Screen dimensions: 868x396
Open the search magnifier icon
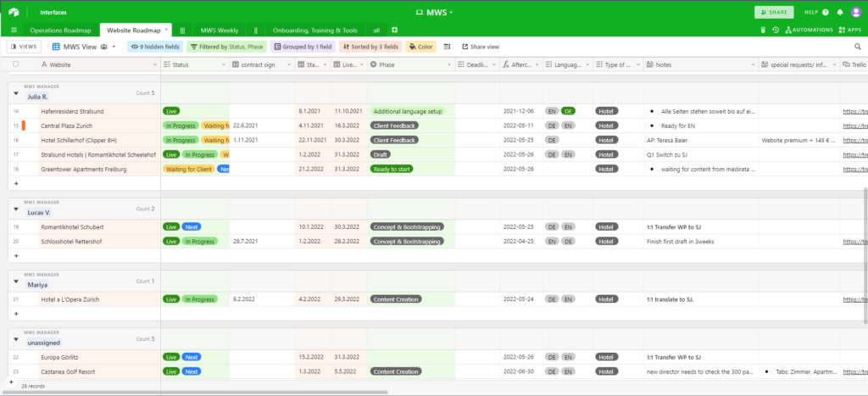tap(857, 47)
